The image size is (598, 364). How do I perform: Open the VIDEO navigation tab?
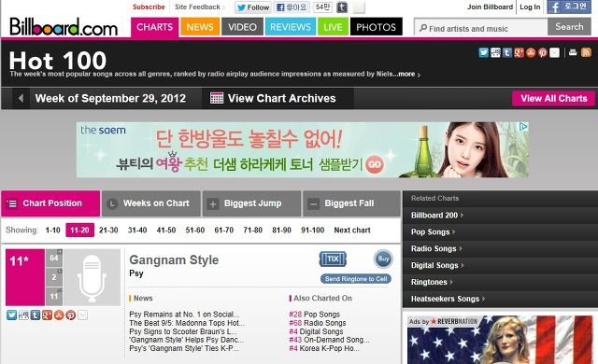coord(242,27)
